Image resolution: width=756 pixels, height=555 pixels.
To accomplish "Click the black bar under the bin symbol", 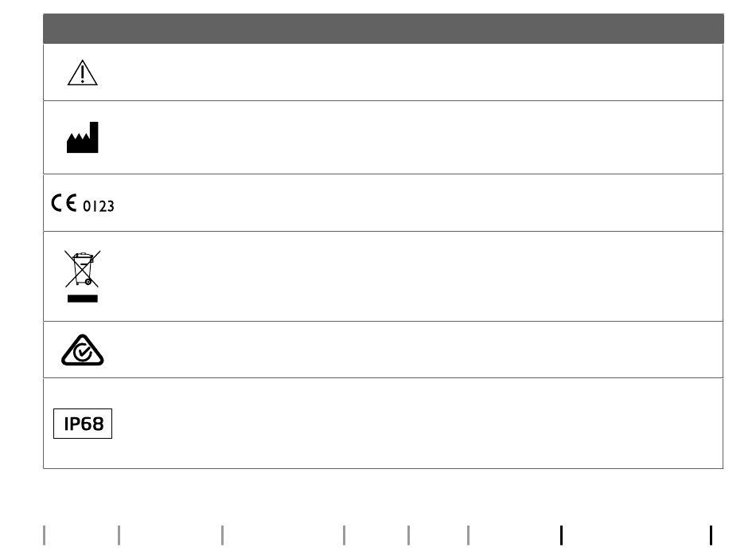I will coord(83,299).
